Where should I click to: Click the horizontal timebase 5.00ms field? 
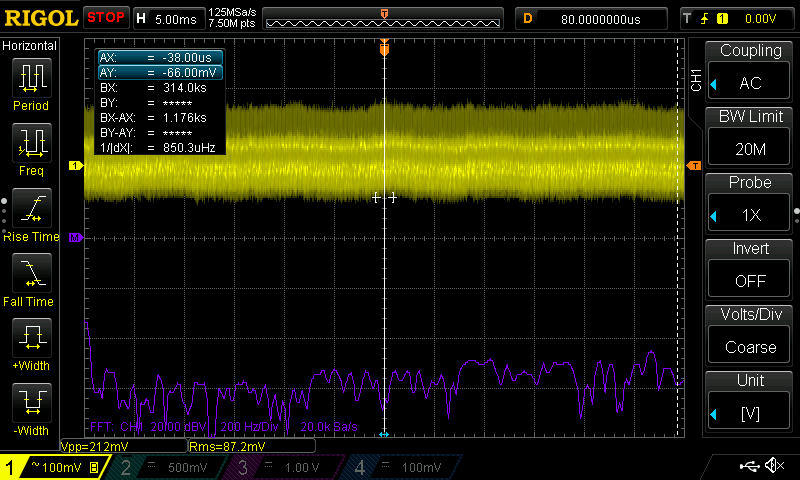(169, 19)
